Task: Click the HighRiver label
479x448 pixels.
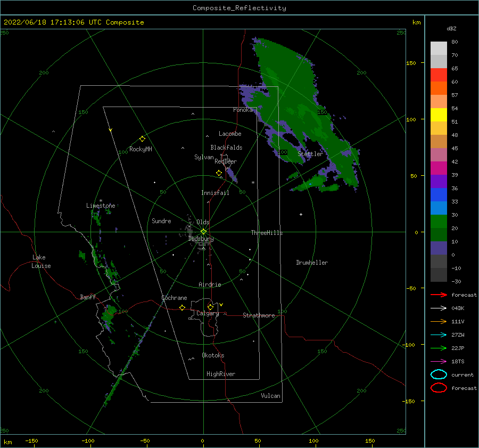Action: (x=221, y=374)
